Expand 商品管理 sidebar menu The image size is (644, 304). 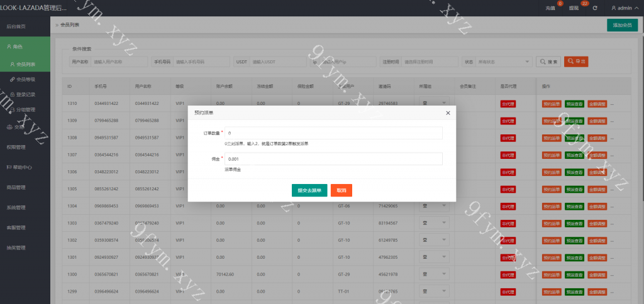25,187
